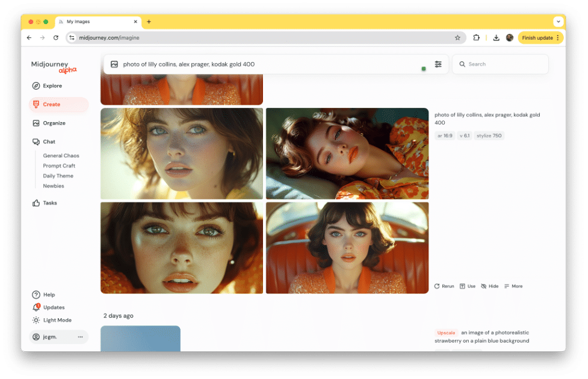The width and height of the screenshot is (588, 379).
Task: Select the strawberry Upscale thumbnail
Action: 140,339
